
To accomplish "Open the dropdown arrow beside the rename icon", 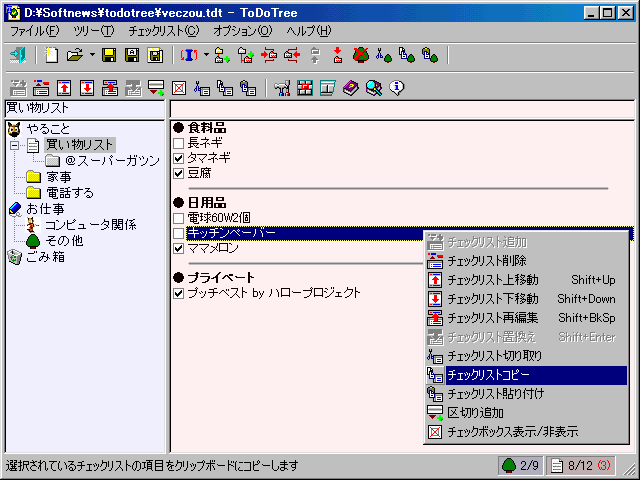I will click(x=207, y=55).
